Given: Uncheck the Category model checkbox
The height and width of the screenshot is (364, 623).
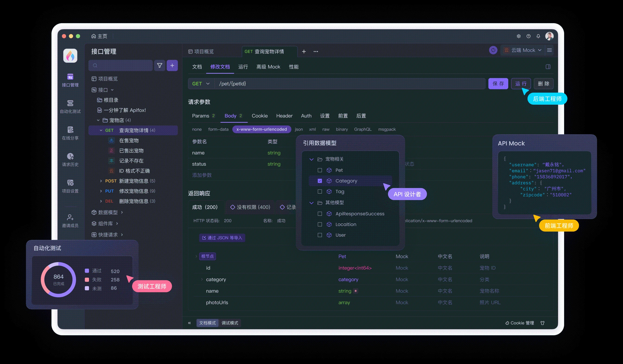Looking at the screenshot, I should tap(320, 181).
